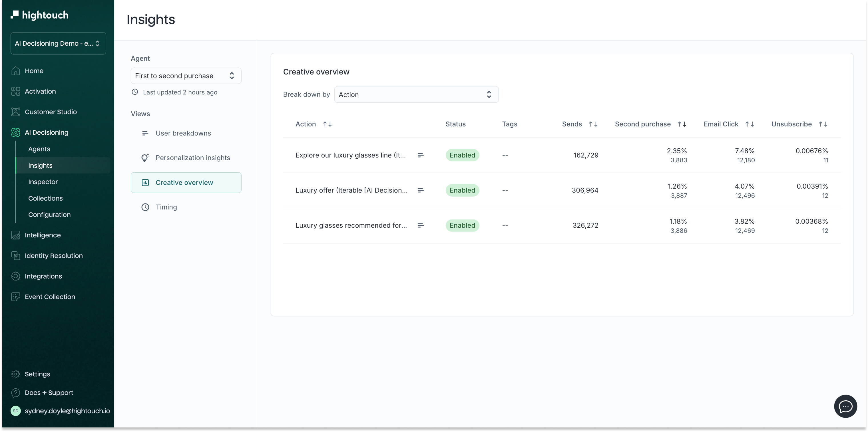
Task: Click the Intelligence chart icon
Action: coord(15,235)
